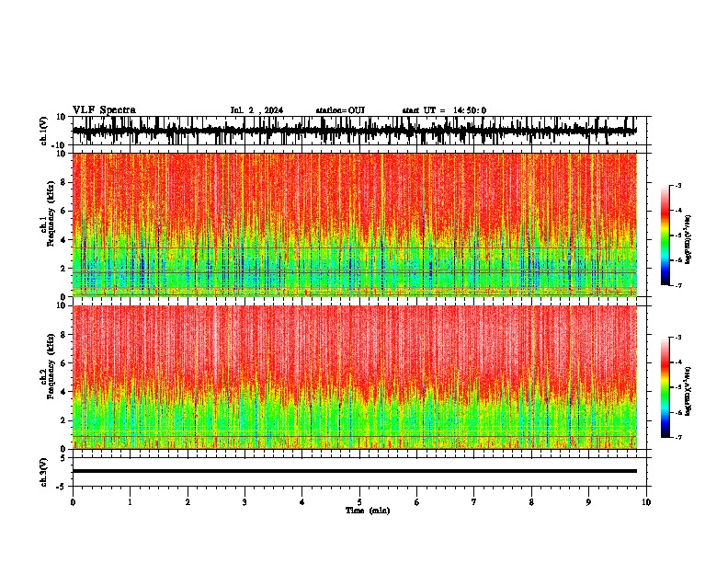Screen dimensions: 728x563
Task: Click the "-3" label on ch.1 colorbar
Action: (x=677, y=185)
